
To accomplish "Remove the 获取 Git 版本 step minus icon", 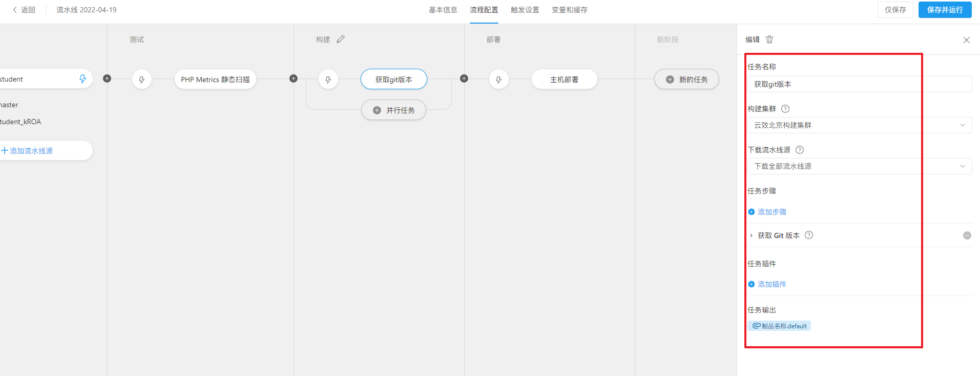I will click(x=967, y=235).
